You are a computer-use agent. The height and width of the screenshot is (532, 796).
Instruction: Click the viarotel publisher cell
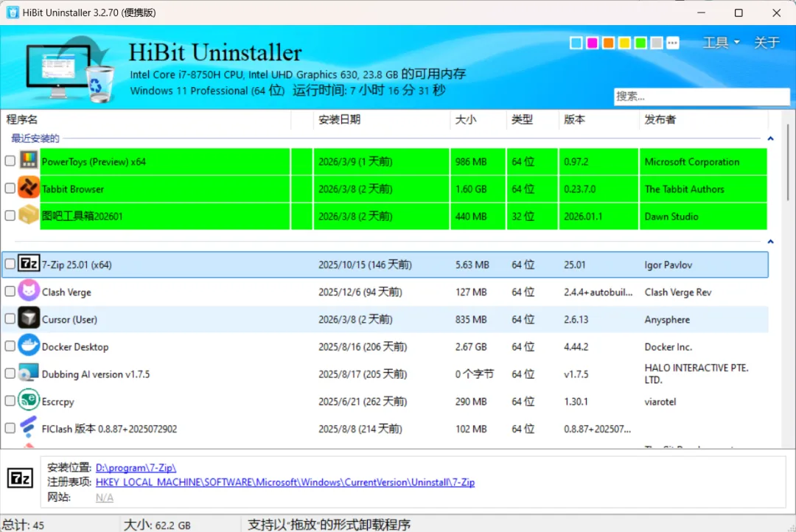(660, 402)
